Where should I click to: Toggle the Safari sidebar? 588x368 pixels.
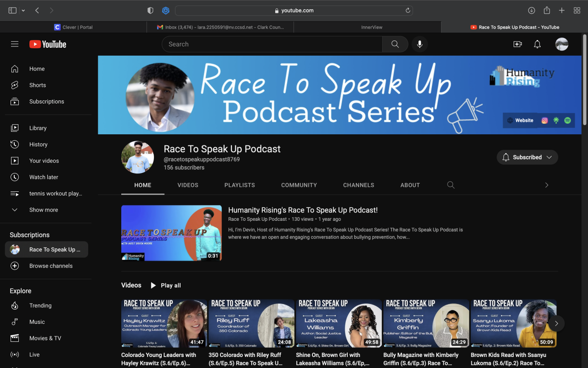pos(12,11)
